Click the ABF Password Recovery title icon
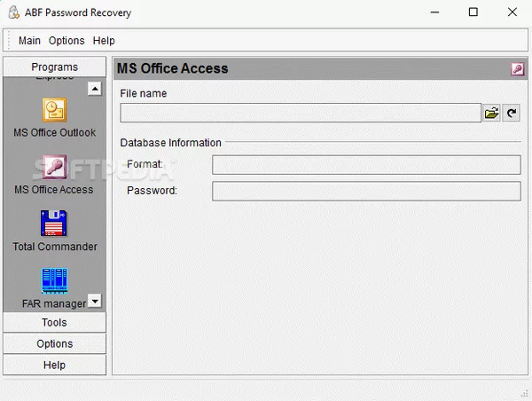Viewport: 532px width, 401px height. tap(13, 12)
